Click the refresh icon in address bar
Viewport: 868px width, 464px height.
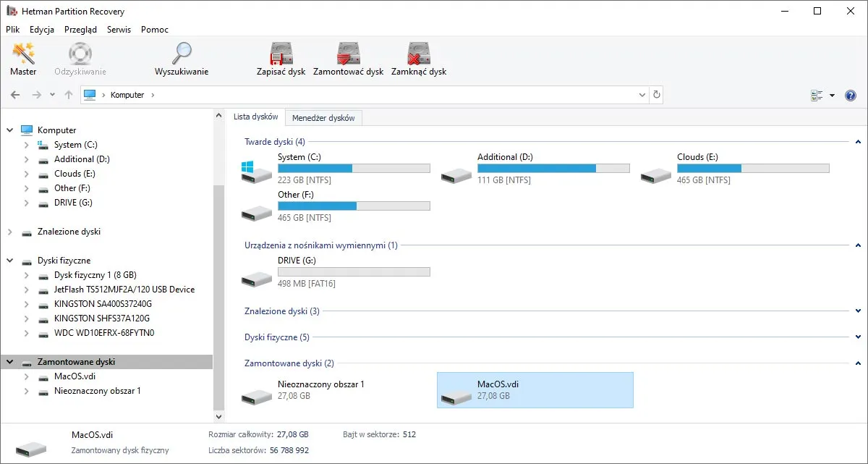point(657,95)
